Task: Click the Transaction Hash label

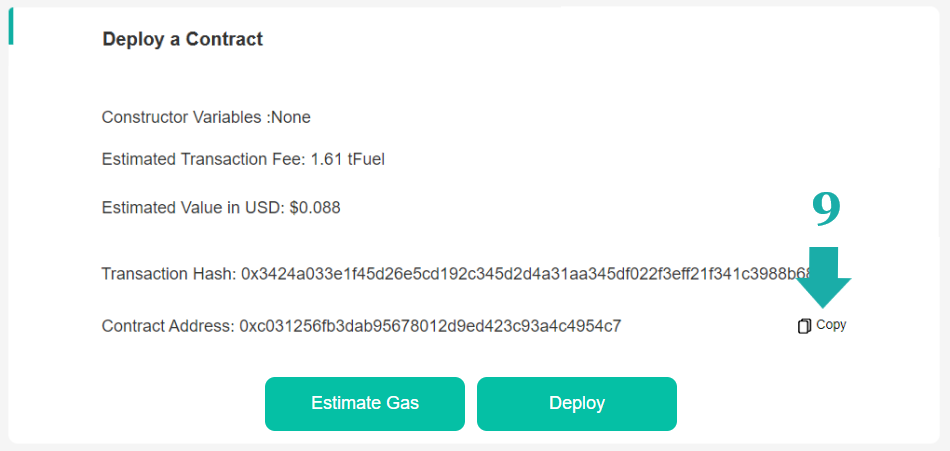Action: 168,274
